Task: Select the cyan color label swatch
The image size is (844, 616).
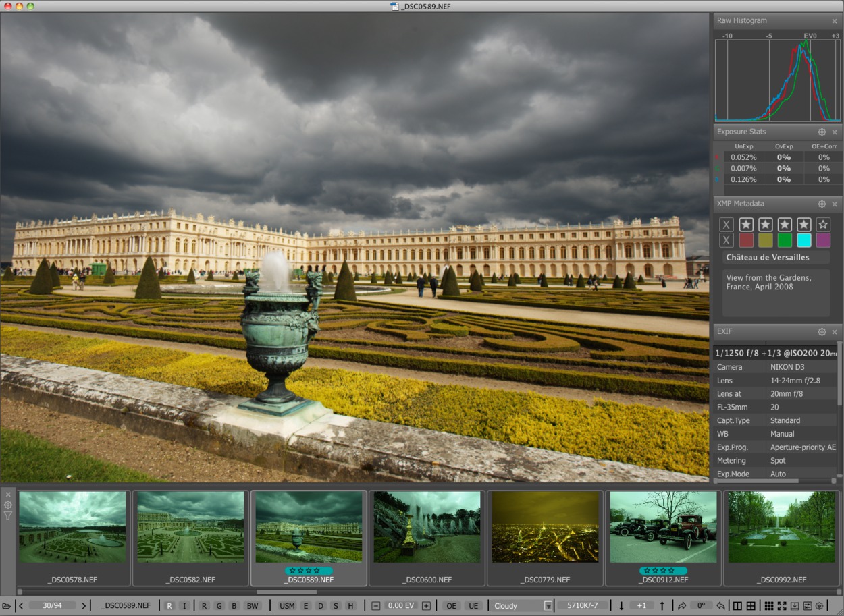Action: pyautogui.click(x=803, y=240)
